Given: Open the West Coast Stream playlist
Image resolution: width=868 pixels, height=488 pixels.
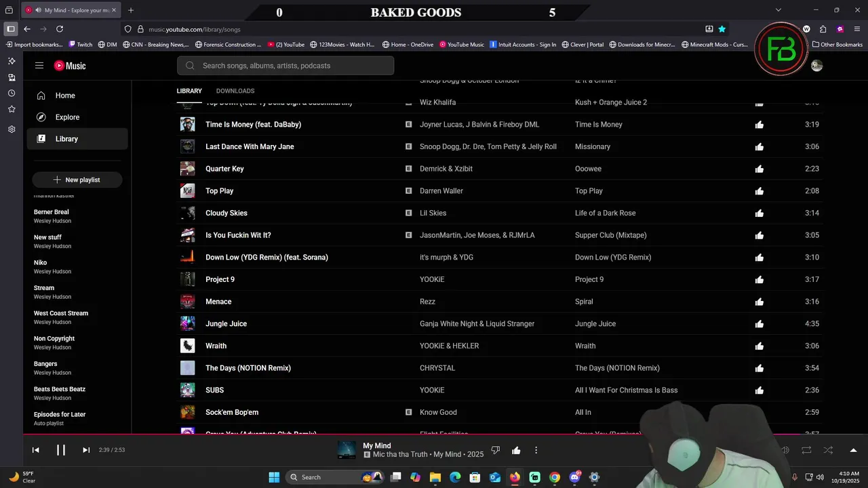Looking at the screenshot, I should 61,313.
